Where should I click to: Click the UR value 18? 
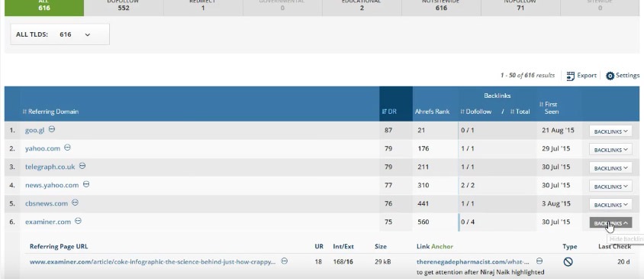pyautogui.click(x=319, y=261)
